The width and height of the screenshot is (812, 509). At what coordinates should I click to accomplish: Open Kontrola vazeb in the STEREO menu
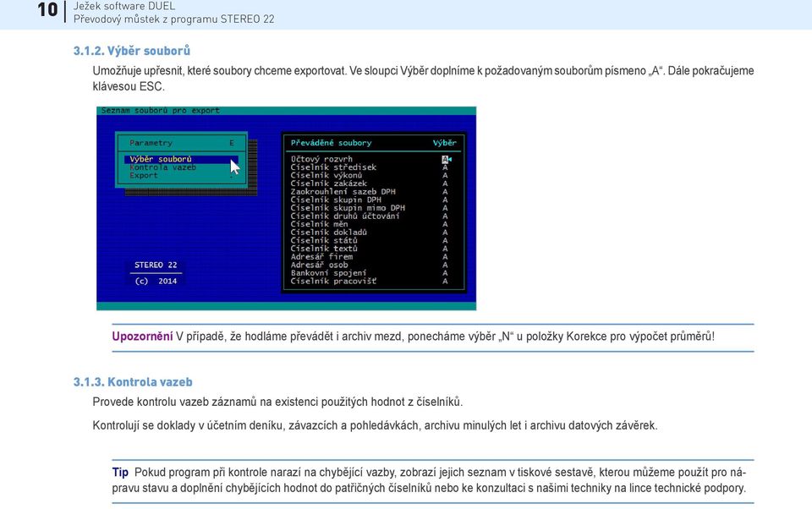click(x=162, y=167)
